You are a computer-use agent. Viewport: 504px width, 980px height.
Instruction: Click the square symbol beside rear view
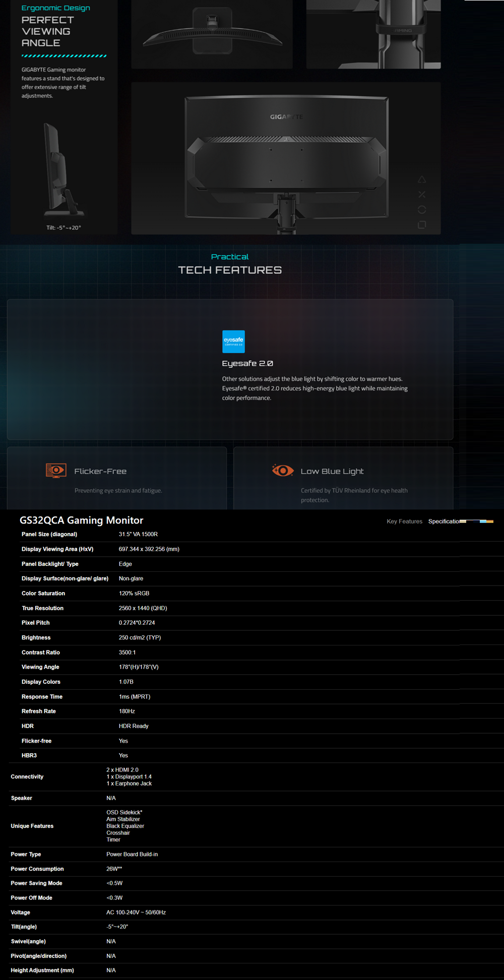coord(422,225)
